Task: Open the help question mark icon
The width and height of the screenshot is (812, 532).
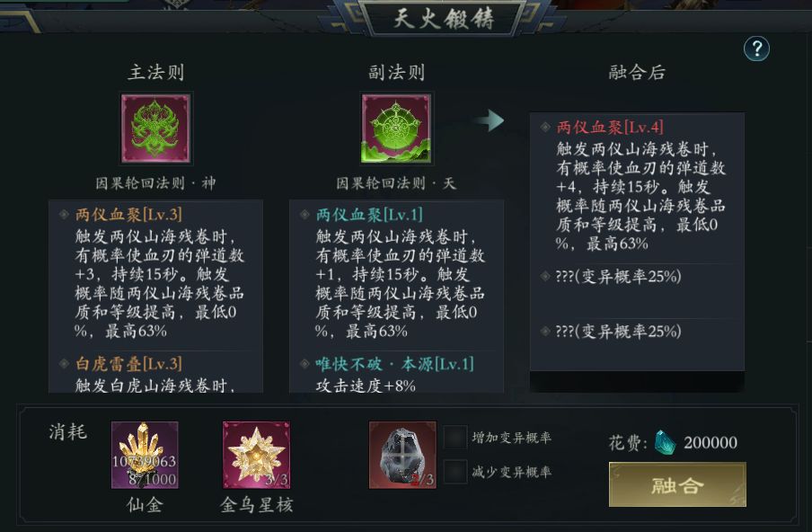Action: pyautogui.click(x=756, y=49)
